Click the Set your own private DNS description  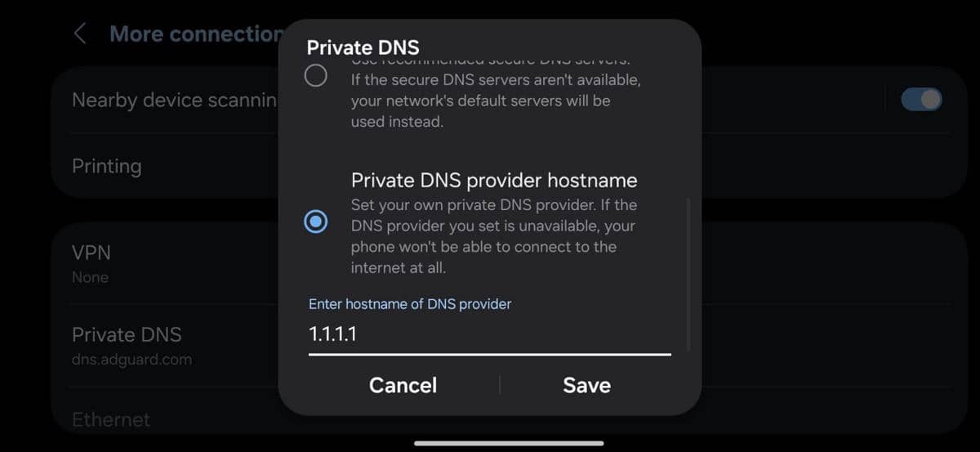click(x=493, y=235)
